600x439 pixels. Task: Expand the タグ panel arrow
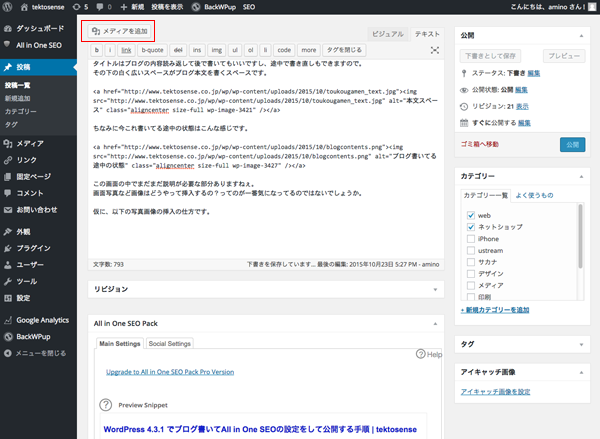point(582,343)
